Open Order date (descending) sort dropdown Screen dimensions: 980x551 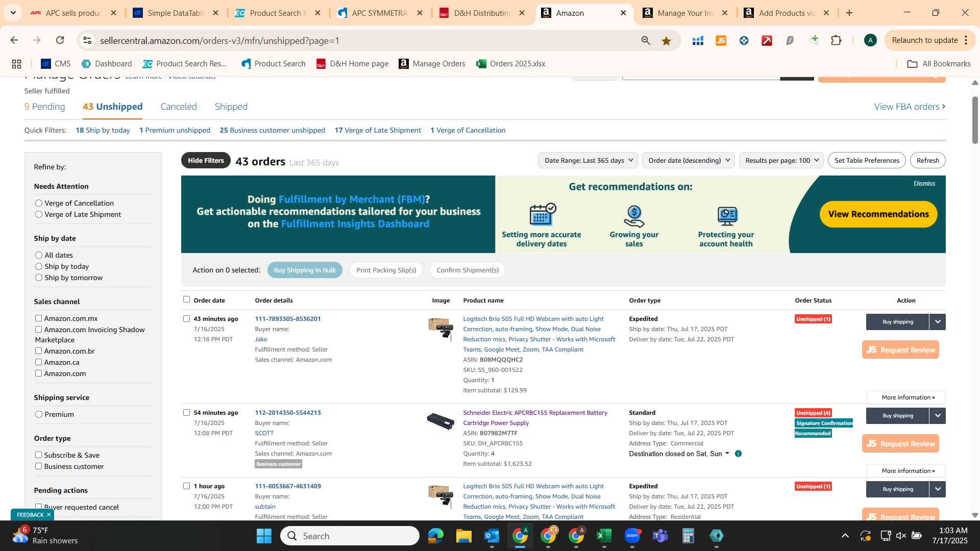688,160
